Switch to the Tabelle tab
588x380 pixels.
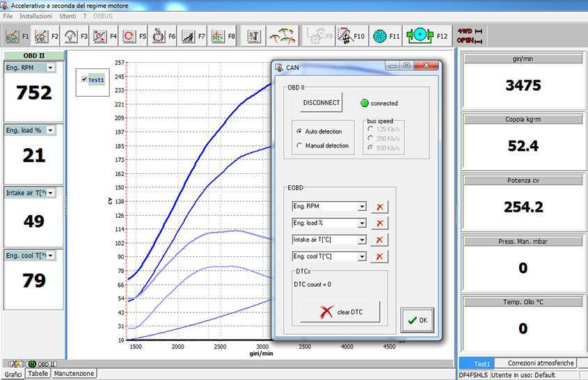tap(38, 374)
